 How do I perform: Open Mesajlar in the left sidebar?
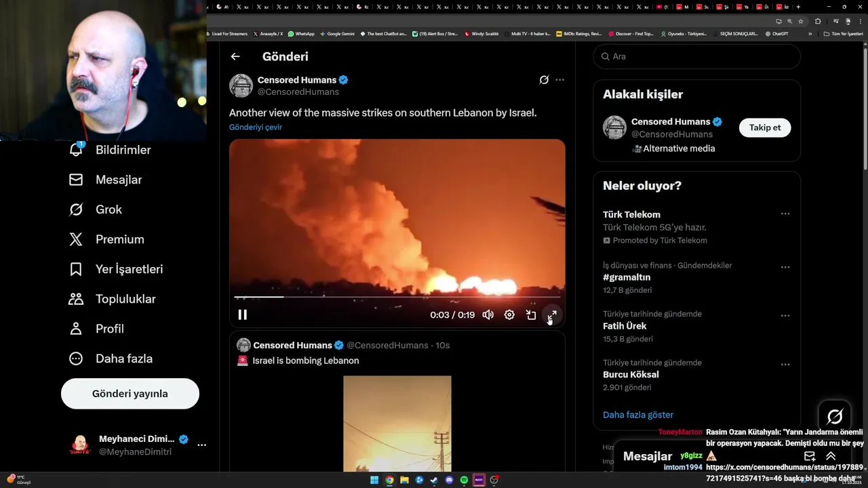[x=104, y=180]
